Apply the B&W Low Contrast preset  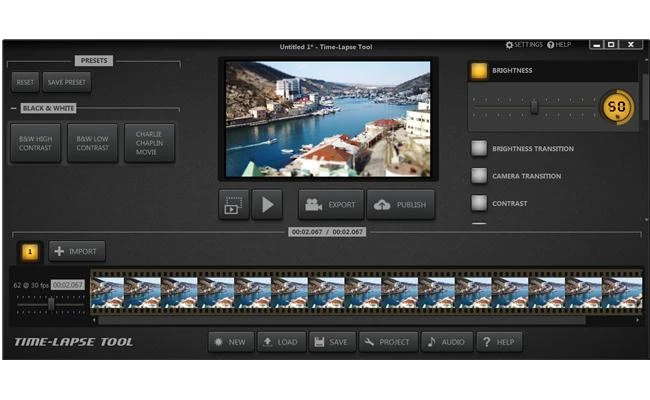click(92, 143)
